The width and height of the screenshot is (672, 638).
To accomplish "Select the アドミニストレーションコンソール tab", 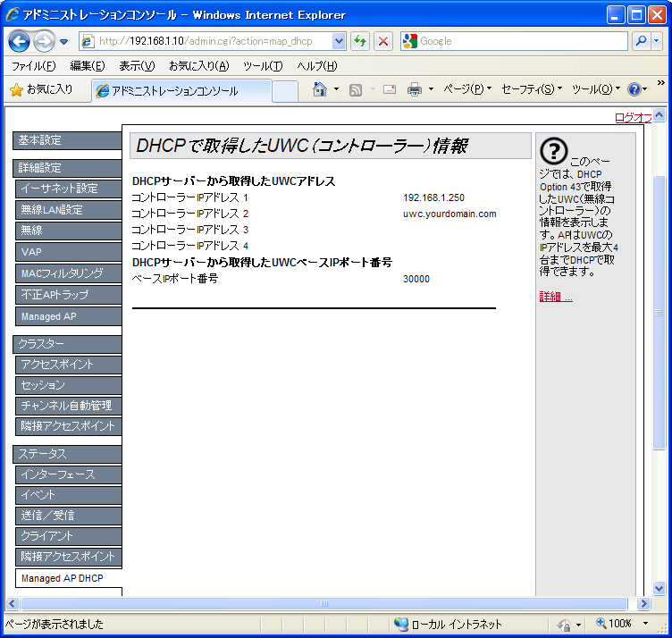I will pos(181,91).
